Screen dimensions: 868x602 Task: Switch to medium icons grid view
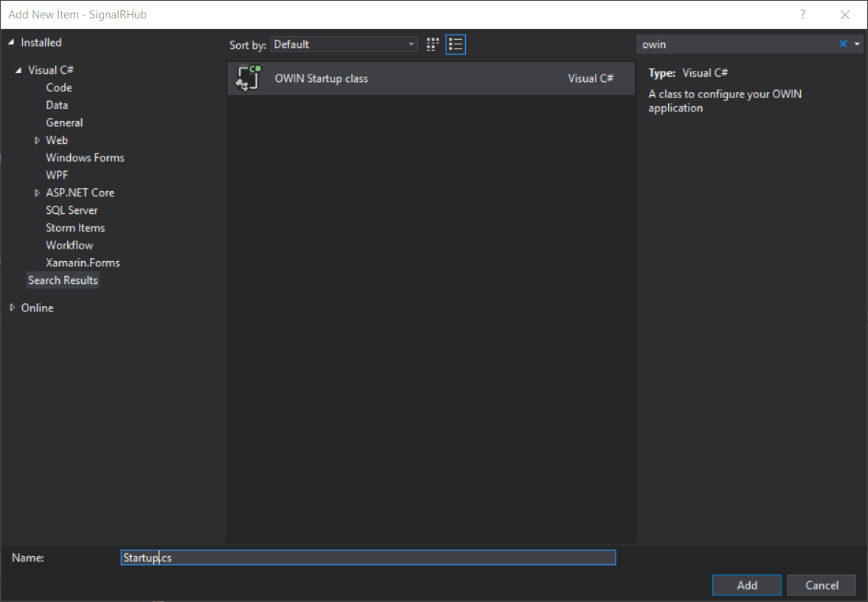(x=433, y=44)
